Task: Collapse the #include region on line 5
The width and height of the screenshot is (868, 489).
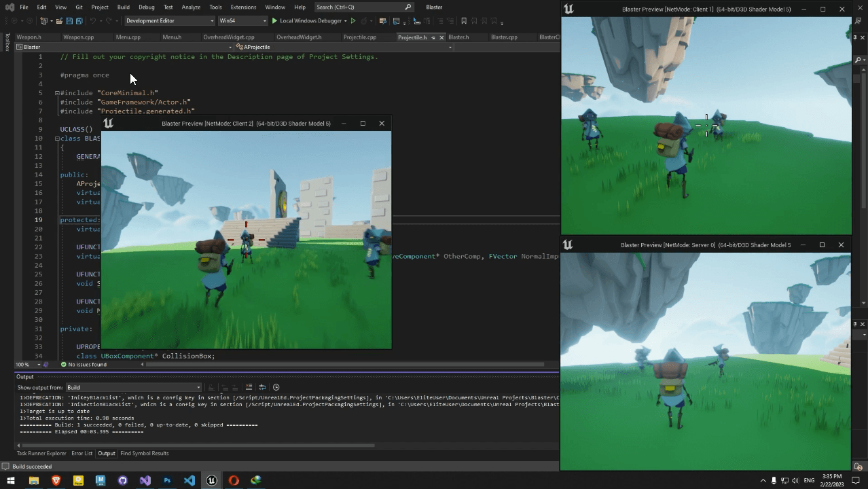Action: coord(57,93)
